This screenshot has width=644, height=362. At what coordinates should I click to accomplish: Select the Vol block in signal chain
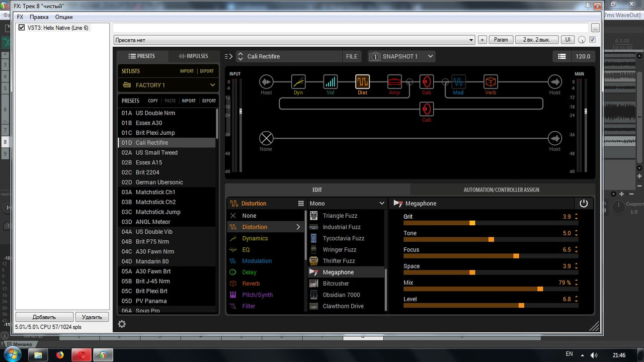click(x=330, y=81)
